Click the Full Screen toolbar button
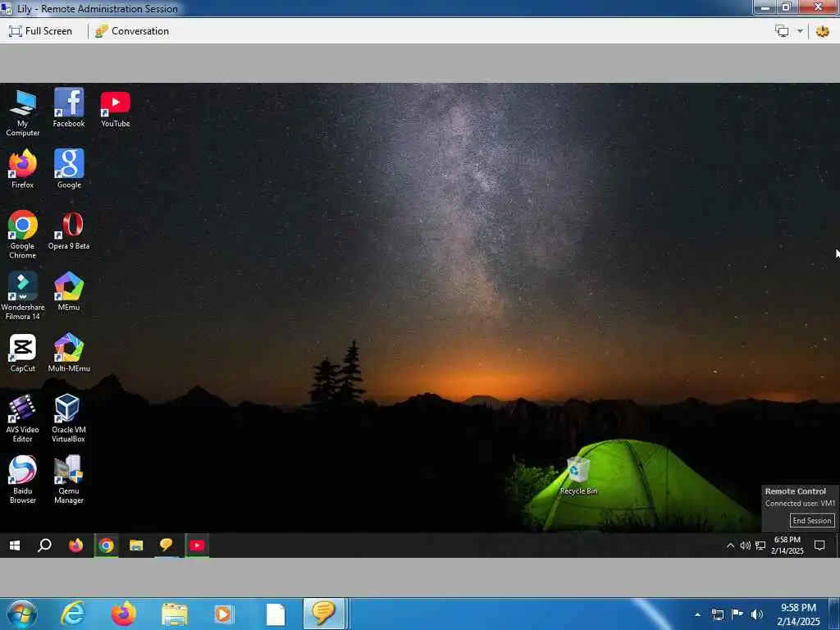The height and width of the screenshot is (630, 840). (x=41, y=31)
